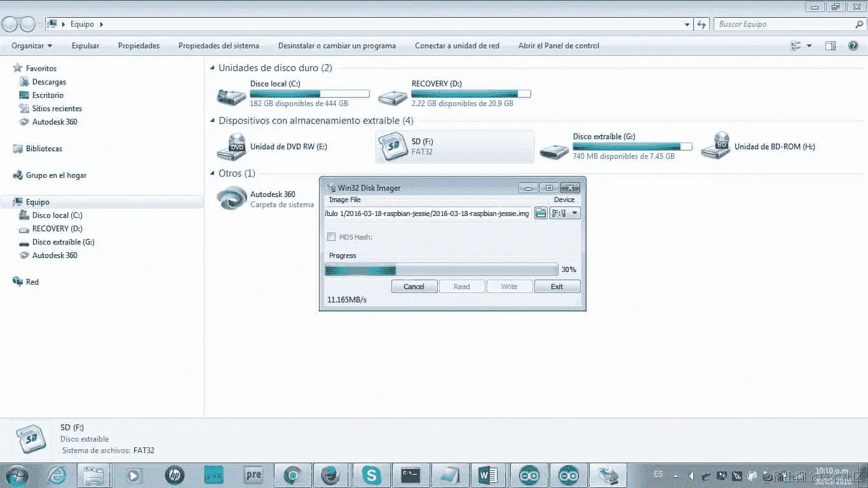
Task: Open the Organizar menu
Action: (32, 46)
